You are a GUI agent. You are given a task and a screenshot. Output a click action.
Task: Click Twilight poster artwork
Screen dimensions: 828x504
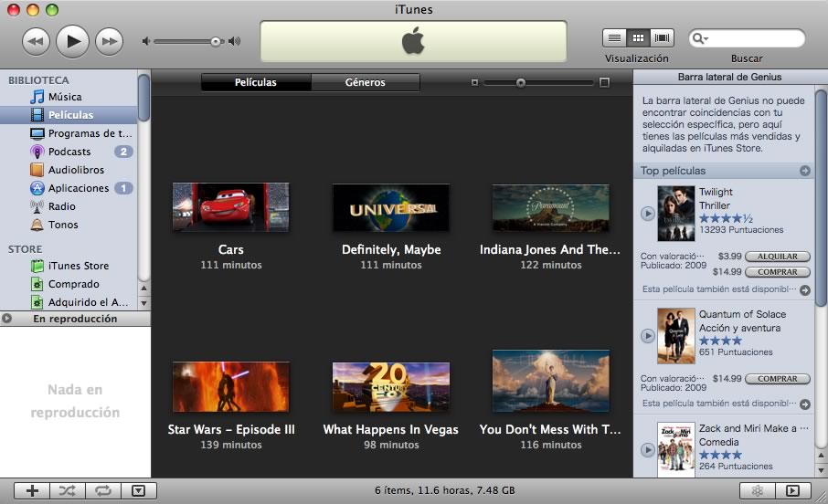[x=676, y=214]
